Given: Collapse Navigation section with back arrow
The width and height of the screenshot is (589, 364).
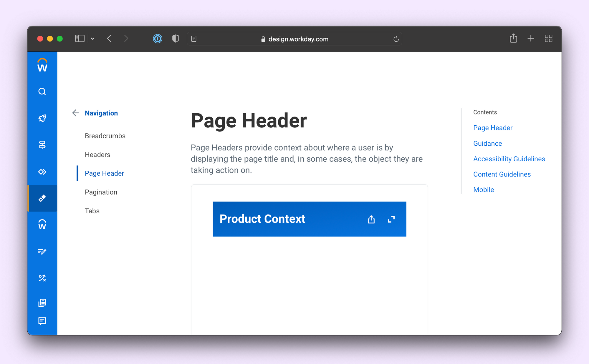Looking at the screenshot, I should pyautogui.click(x=75, y=113).
